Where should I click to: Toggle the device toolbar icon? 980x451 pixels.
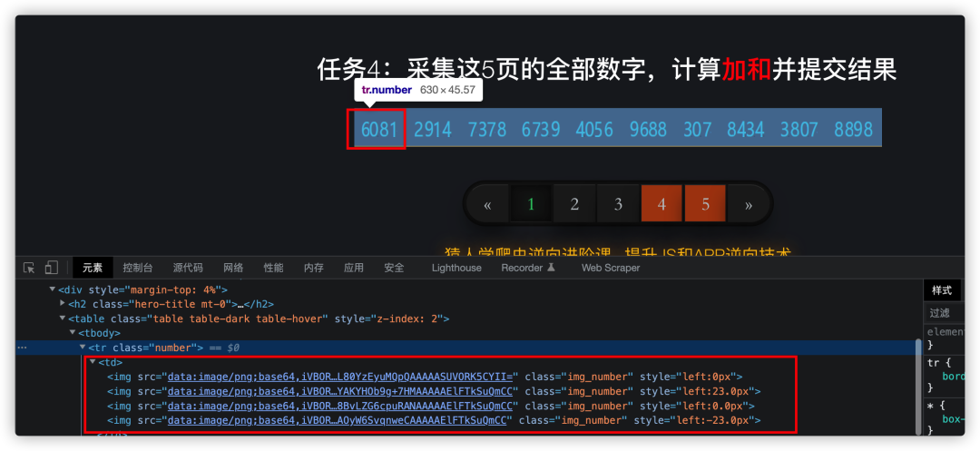pos(52,268)
